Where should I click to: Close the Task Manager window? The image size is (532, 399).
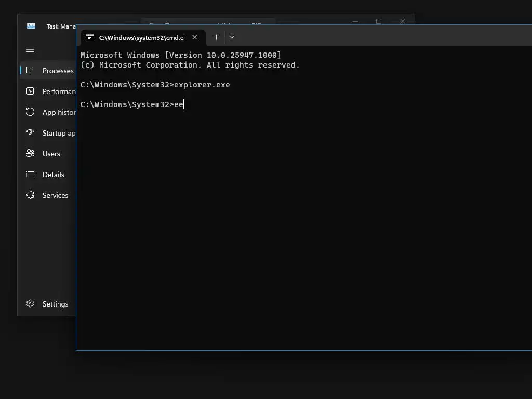pos(403,21)
